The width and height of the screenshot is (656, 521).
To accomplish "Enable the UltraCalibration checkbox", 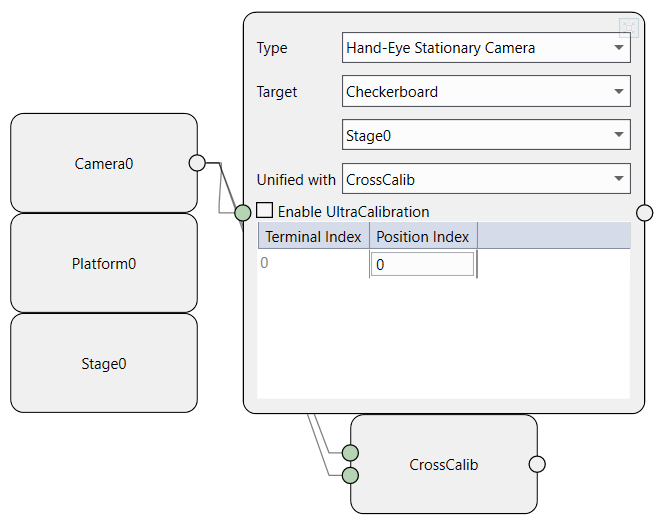I will 265,211.
